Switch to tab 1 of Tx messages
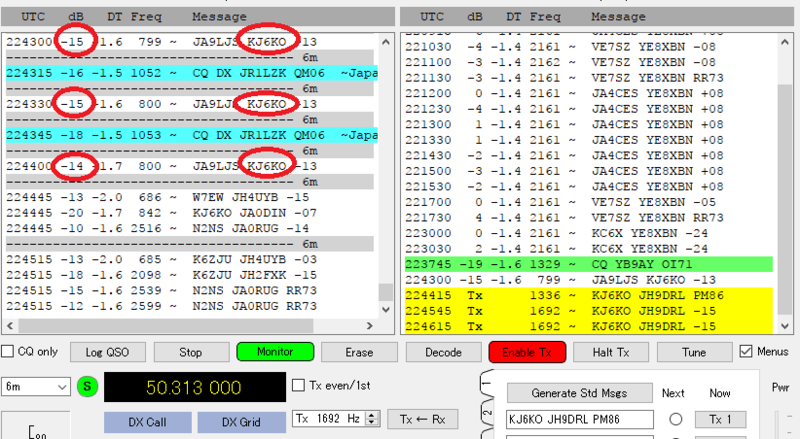Viewport: 800px width, 439px height. [487, 383]
